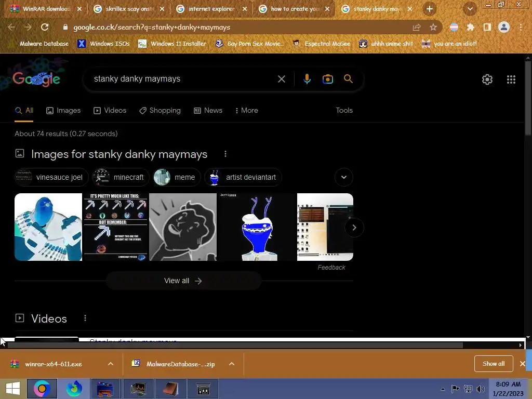Close the stanky danky maymays tab

coord(410,9)
